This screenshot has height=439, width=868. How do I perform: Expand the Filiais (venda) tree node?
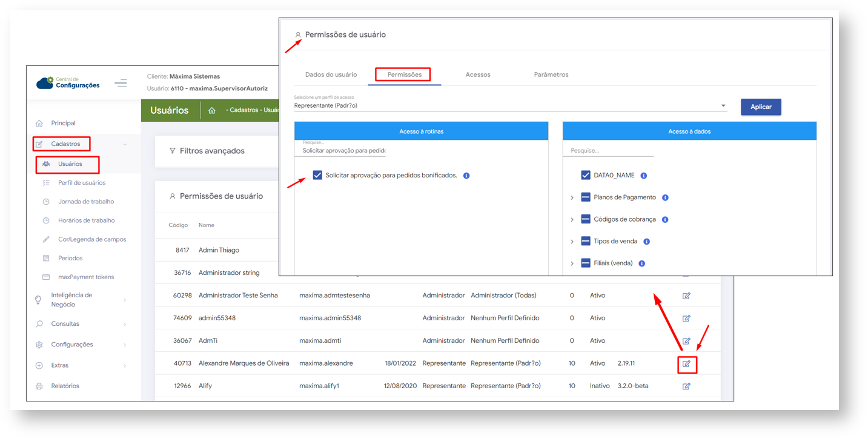[572, 263]
